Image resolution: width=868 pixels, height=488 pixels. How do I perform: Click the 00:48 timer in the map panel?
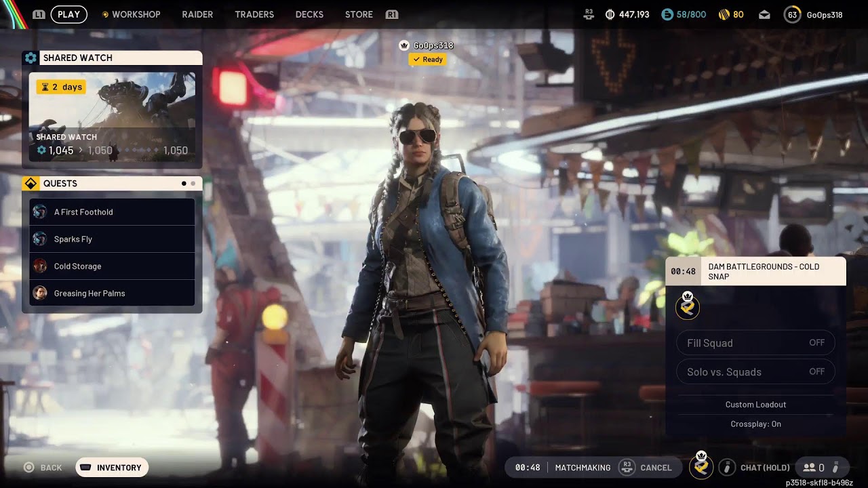[683, 271]
